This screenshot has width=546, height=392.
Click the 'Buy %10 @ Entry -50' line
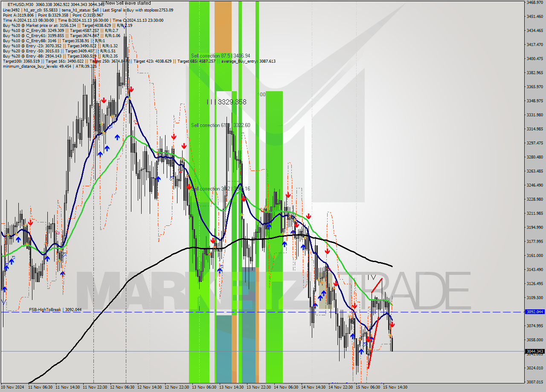pos(59,51)
